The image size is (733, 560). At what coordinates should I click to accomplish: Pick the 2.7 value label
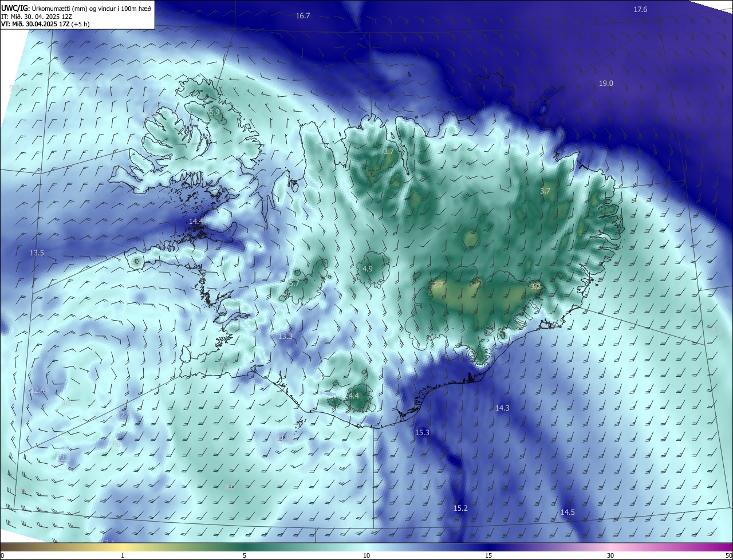[x=438, y=285]
